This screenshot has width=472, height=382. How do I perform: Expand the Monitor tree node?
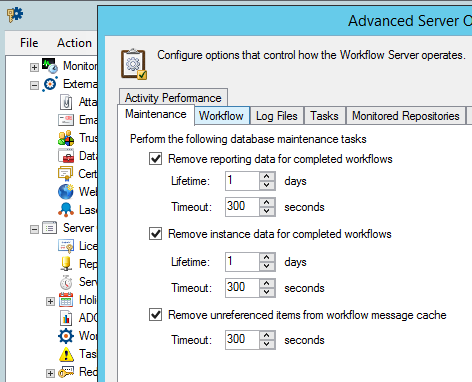click(34, 67)
